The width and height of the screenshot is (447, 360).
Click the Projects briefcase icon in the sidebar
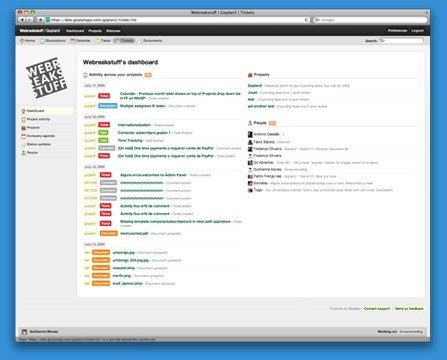[x=23, y=128]
